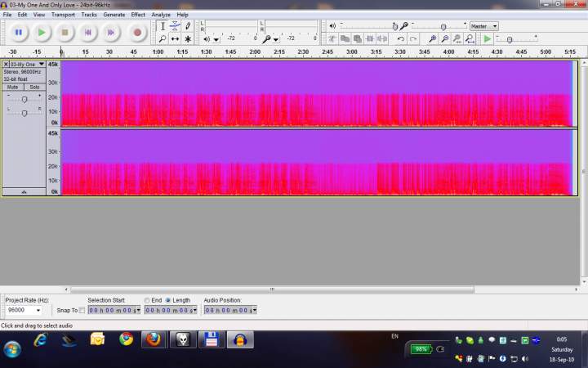Click the output volume slider handle
This screenshot has height=368, width=588.
coord(395,27)
